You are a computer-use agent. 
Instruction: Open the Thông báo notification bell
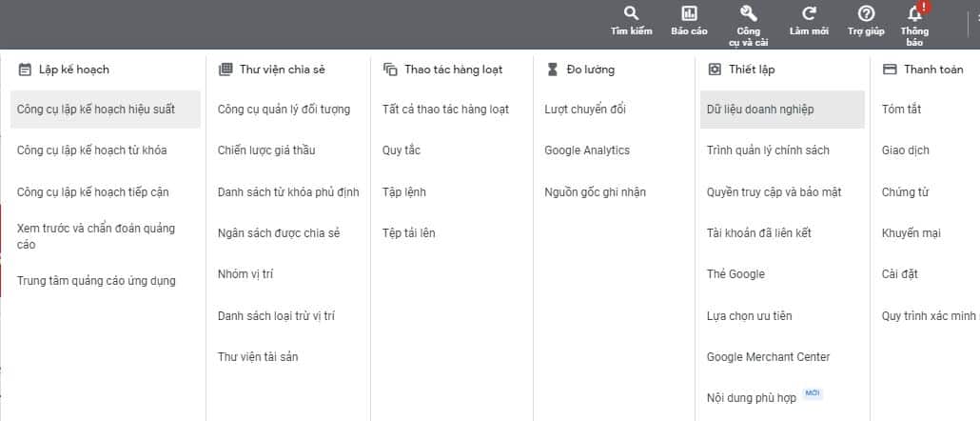tap(915, 13)
